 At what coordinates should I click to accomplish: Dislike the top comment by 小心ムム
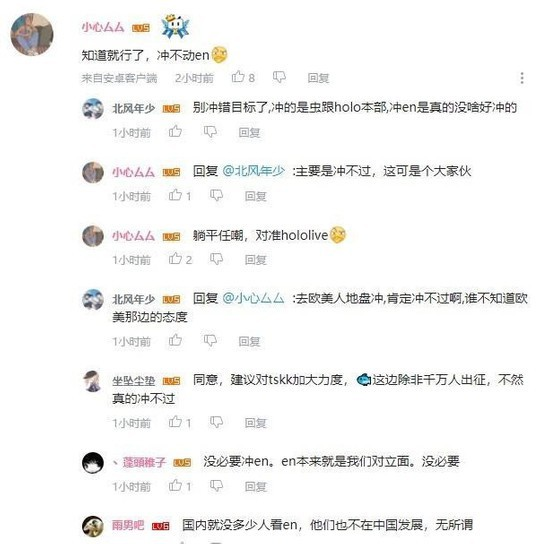(279, 77)
